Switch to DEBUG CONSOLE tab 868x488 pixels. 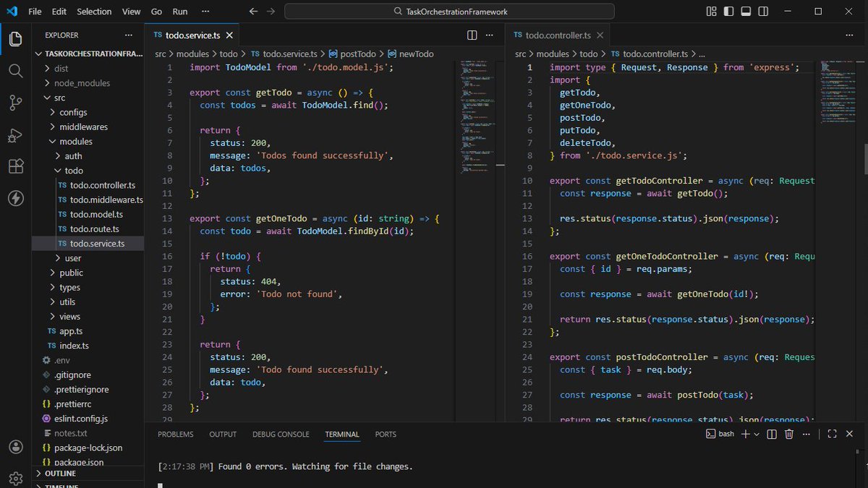tap(281, 434)
